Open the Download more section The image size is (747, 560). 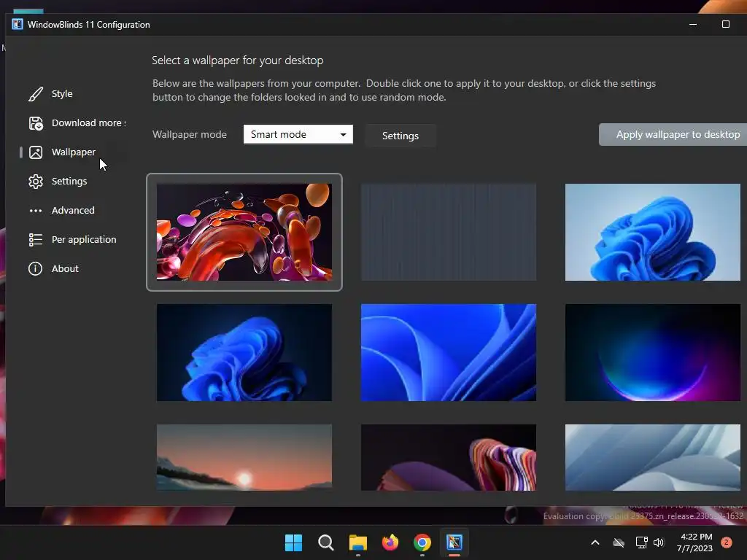click(88, 122)
